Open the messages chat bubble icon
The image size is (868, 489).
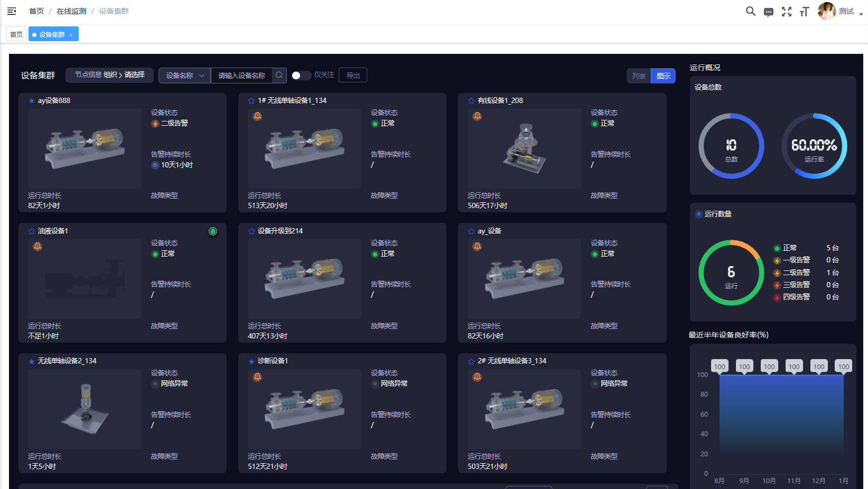(x=769, y=12)
